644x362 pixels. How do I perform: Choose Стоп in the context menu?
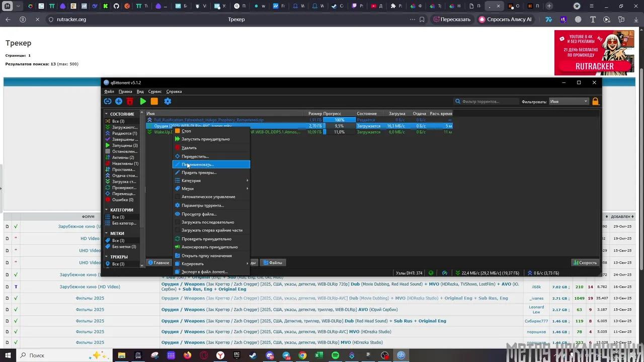pos(211,131)
